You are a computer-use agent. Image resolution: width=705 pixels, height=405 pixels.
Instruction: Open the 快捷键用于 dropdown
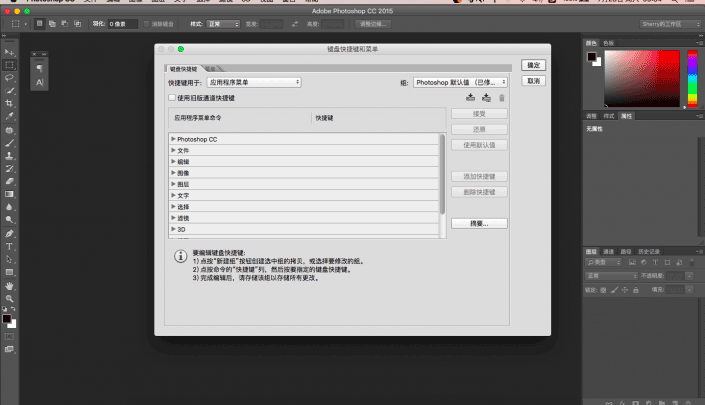point(254,82)
